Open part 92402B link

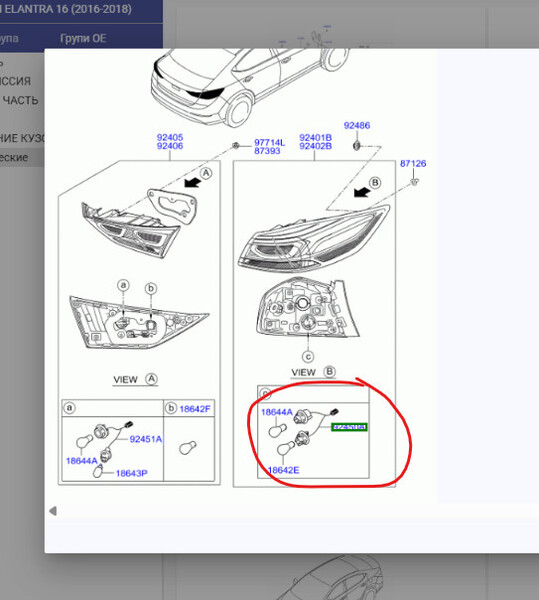click(316, 146)
